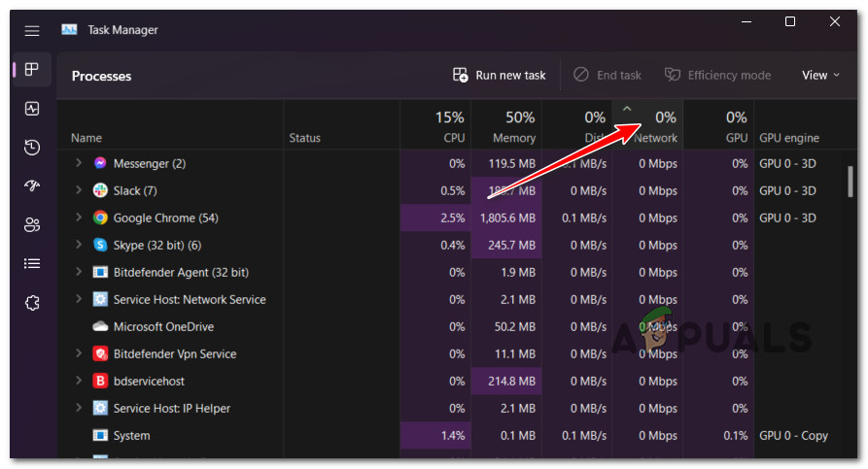Expand the Messenger process group
The height and width of the screenshot is (469, 868).
(79, 164)
